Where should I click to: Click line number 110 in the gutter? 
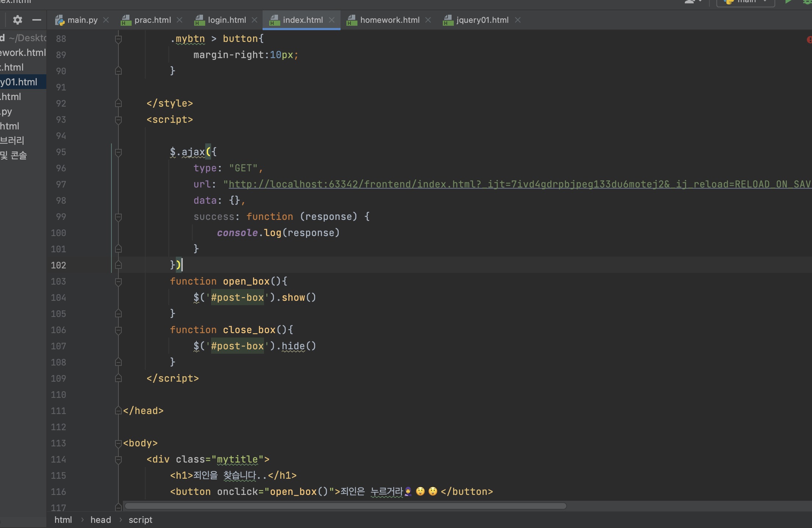click(58, 395)
